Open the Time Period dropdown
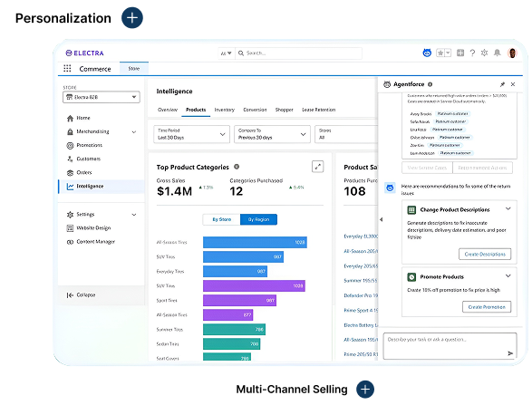Screen dimensions: 532x405 [x=192, y=134]
